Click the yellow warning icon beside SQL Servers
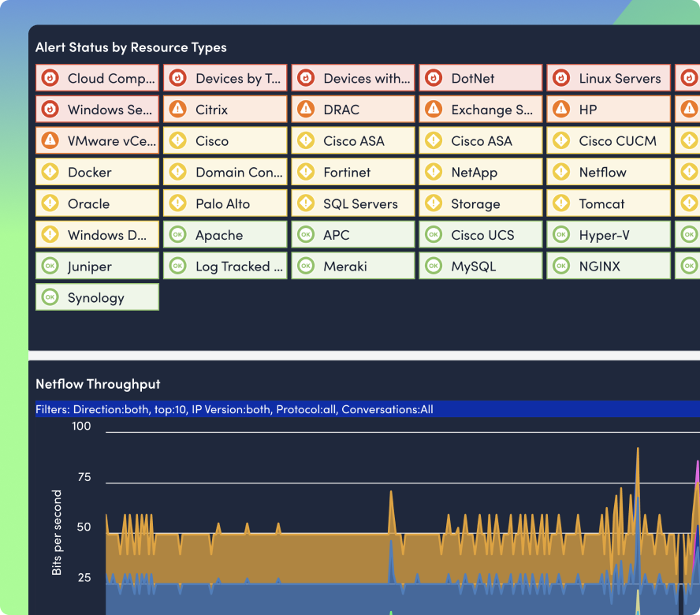The height and width of the screenshot is (615, 700). (x=306, y=203)
